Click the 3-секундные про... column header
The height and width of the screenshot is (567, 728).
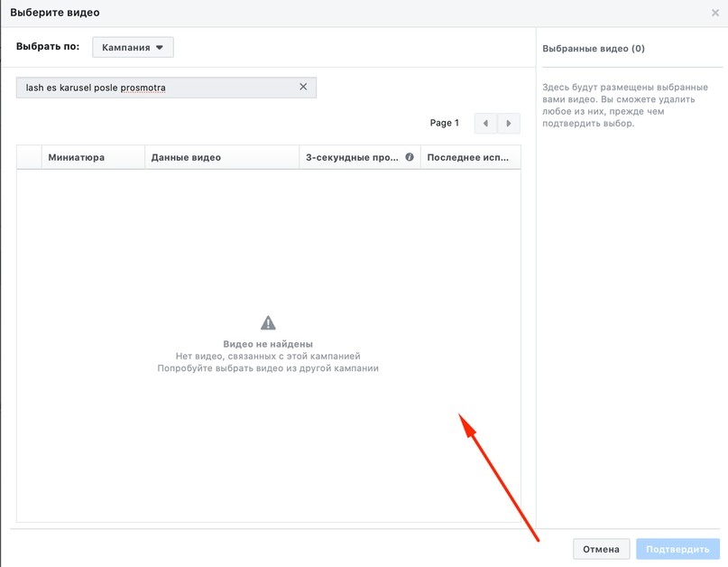pos(360,157)
